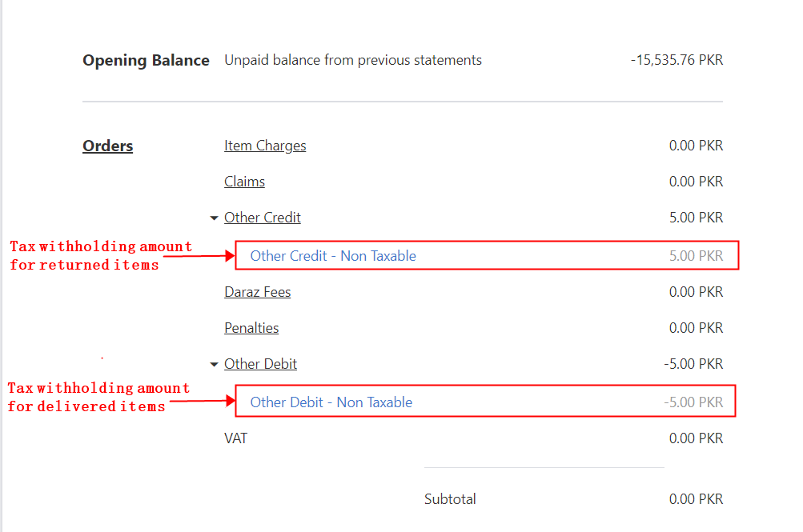Open the Item Charges link
This screenshot has height=532, width=803.
[265, 146]
